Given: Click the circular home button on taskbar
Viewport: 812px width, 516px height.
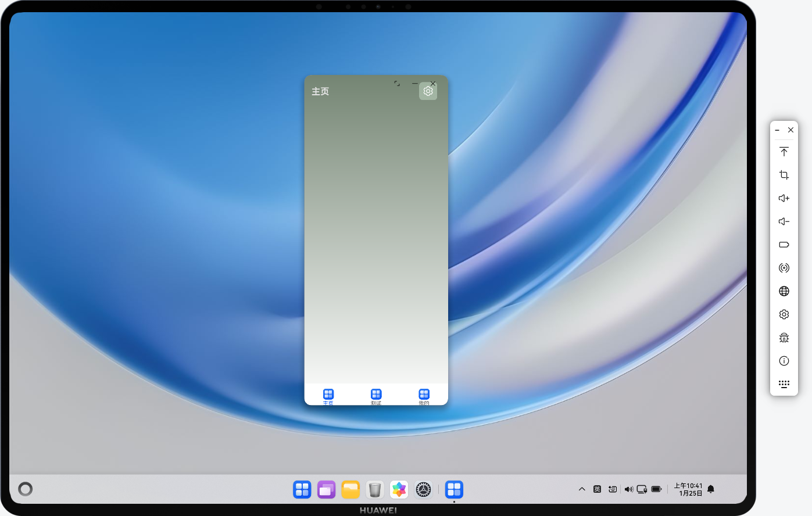Looking at the screenshot, I should [26, 489].
